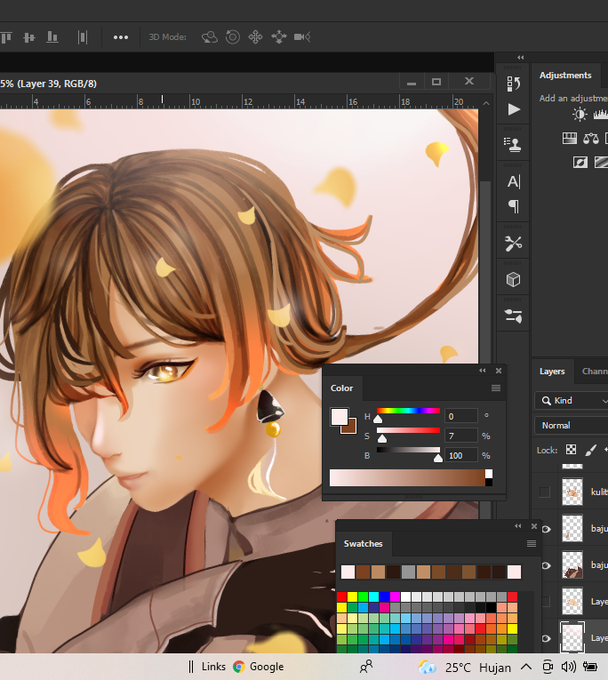Collapse the Color panel with double arrows

[x=483, y=370]
